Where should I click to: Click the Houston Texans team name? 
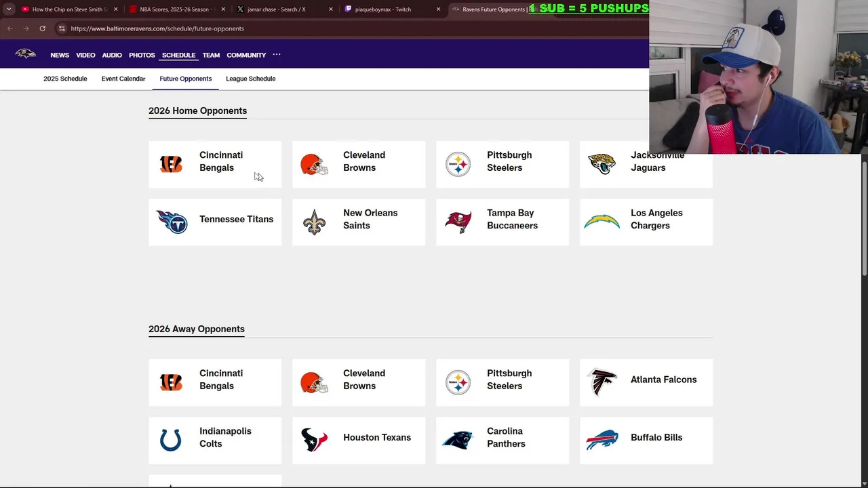click(377, 438)
